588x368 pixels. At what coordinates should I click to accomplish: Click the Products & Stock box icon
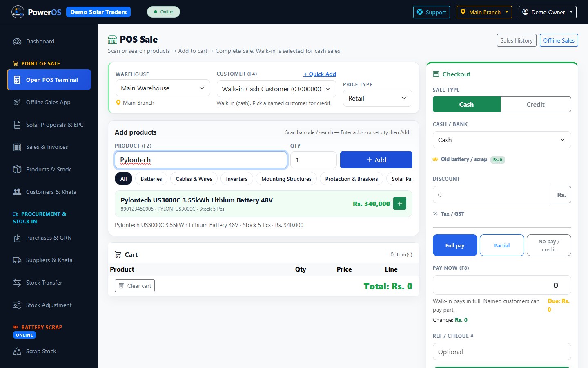pos(17,169)
